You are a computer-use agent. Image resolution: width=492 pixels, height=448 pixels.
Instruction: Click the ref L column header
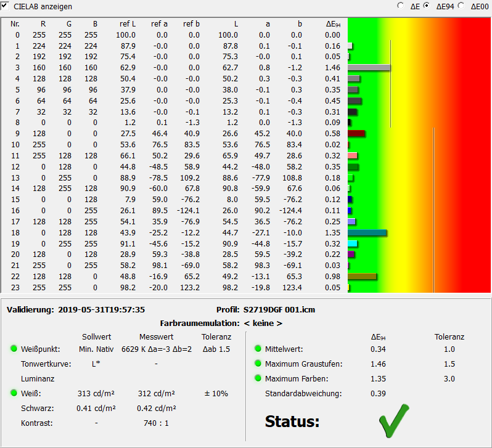128,24
